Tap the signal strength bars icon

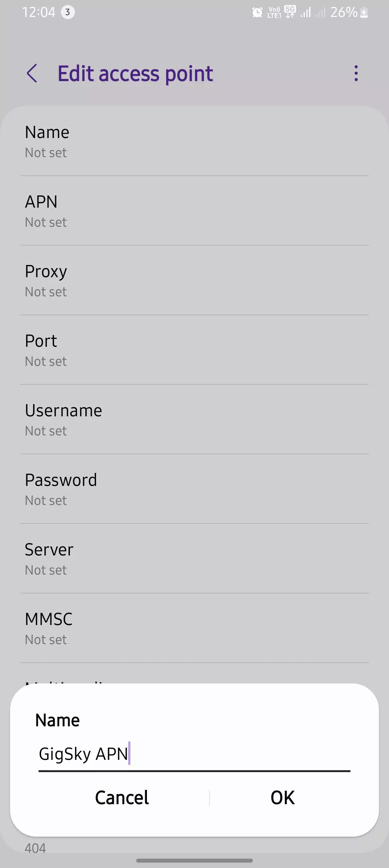pyautogui.click(x=305, y=13)
